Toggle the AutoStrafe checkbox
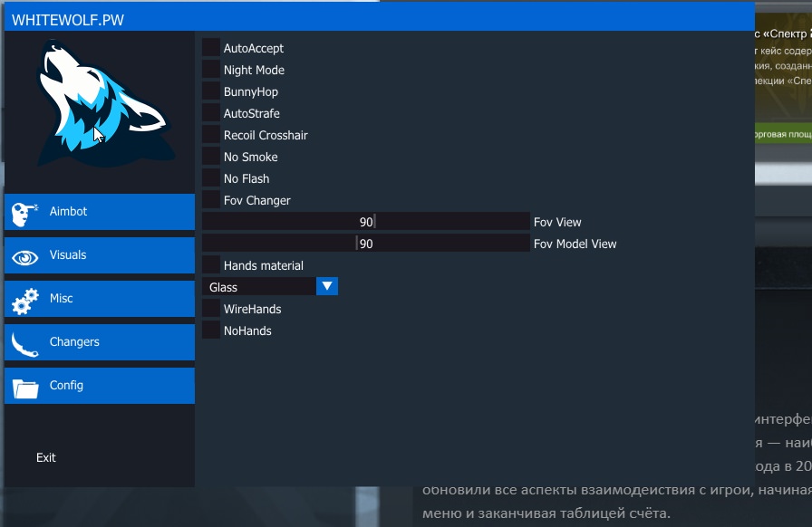This screenshot has width=812, height=527. [x=211, y=112]
